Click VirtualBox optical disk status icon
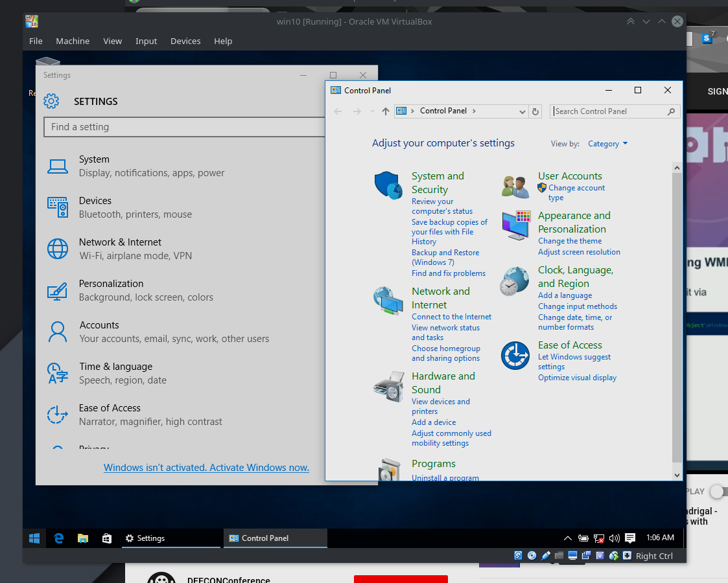The image size is (728, 583). [532, 556]
